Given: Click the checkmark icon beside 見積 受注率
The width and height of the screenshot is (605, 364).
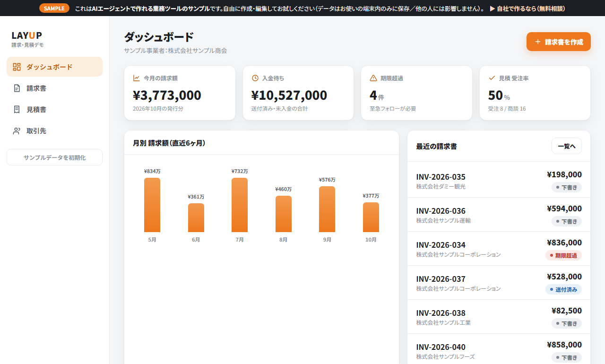Looking at the screenshot, I should pyautogui.click(x=492, y=78).
